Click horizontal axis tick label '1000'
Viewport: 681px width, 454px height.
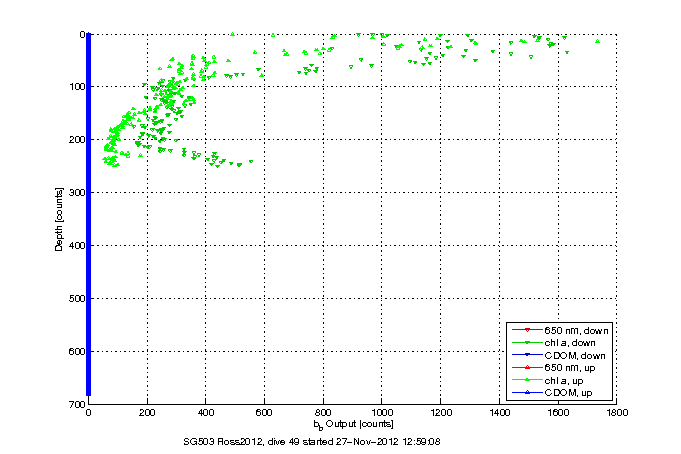381,413
